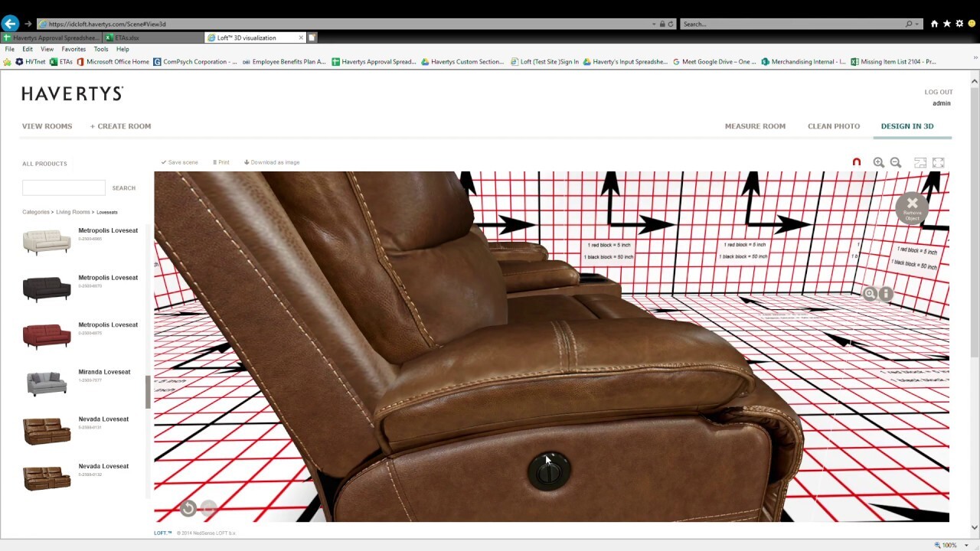Open the Tools menu

point(101,49)
